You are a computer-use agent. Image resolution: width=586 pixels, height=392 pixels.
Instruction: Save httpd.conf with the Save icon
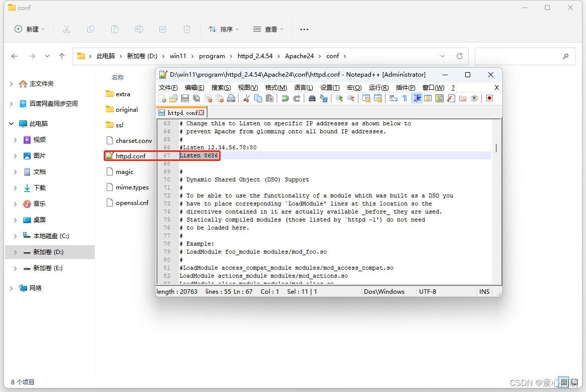pos(184,98)
